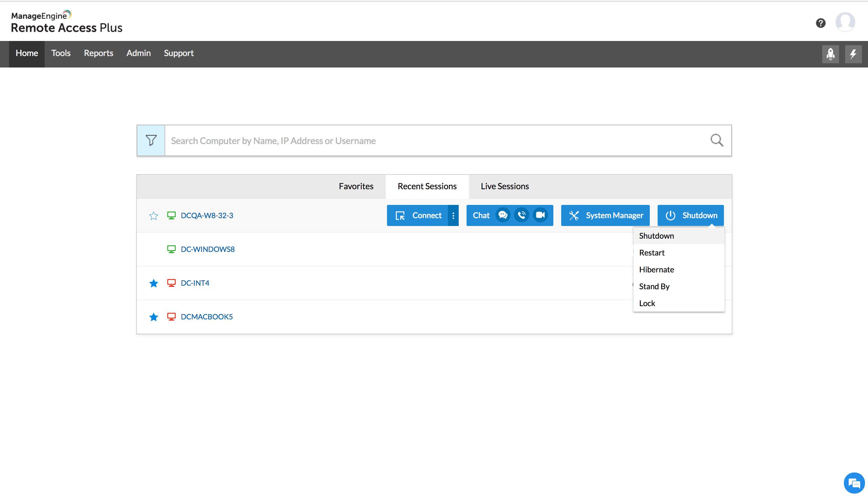Screen dimensions: 868x499
Task: Remove DCMACBOOK5 star from favorites
Action: coord(153,317)
